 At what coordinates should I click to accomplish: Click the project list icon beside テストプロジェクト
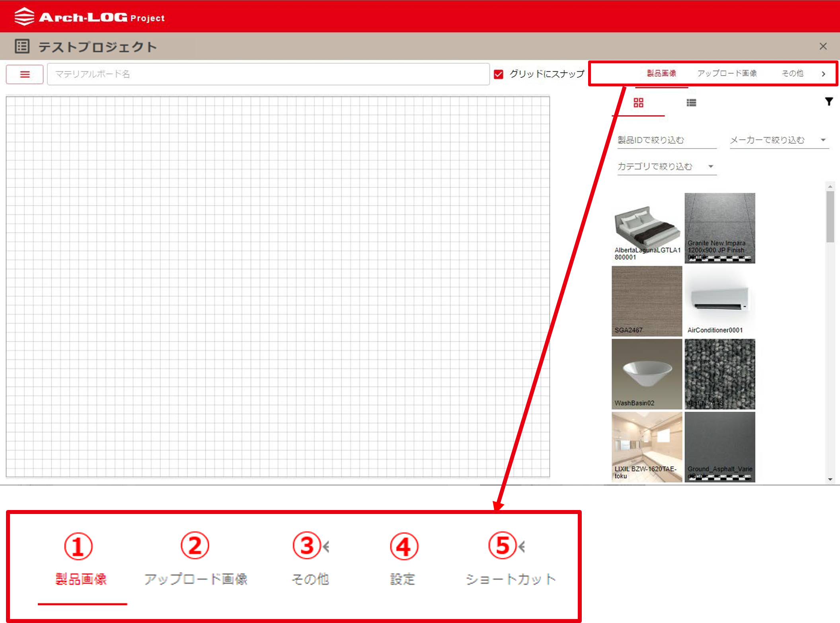tap(22, 46)
